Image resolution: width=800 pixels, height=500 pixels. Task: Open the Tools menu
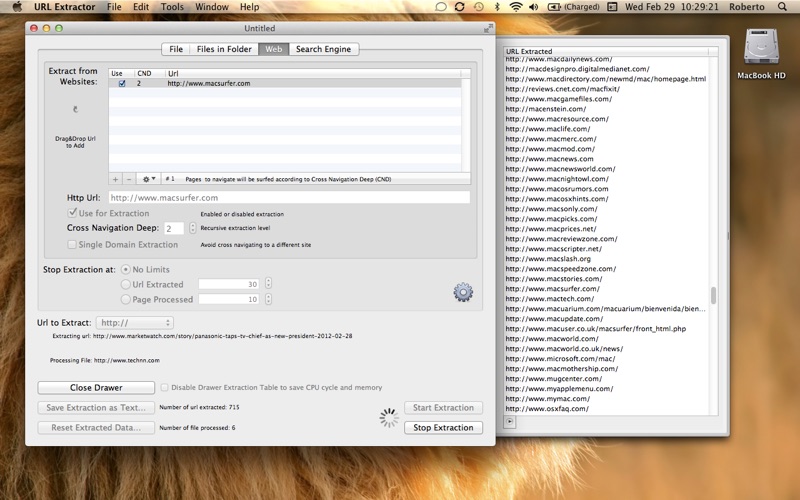point(172,7)
